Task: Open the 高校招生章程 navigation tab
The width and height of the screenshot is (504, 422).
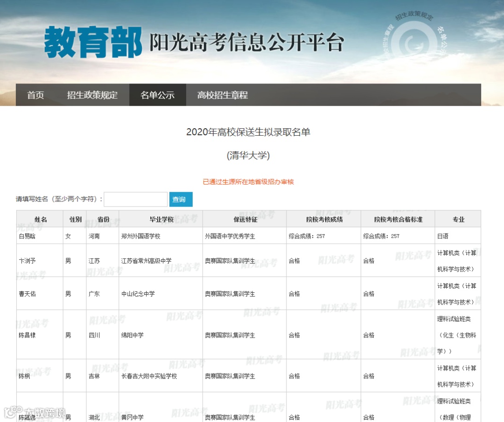Action: pos(223,95)
